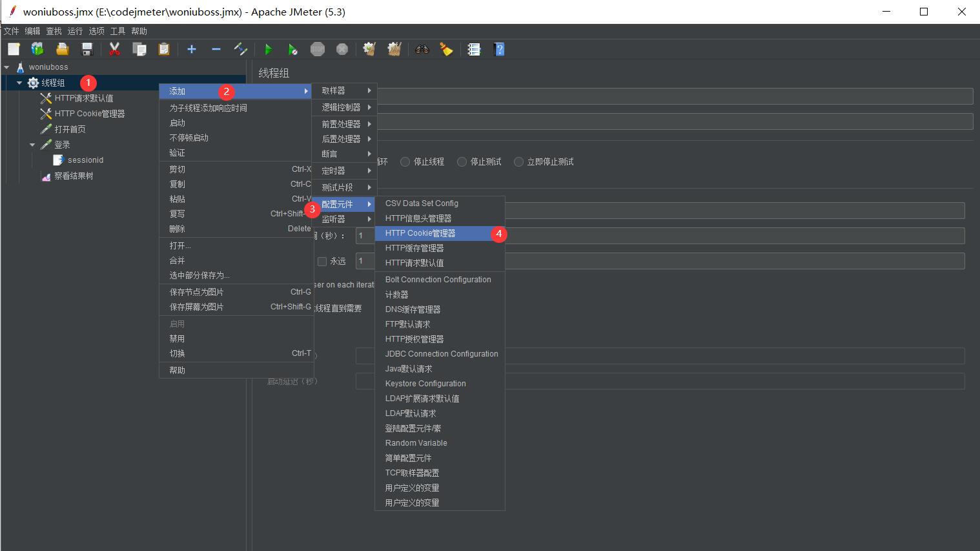Select HTTP请求默认值 in the tree
Screen dimensions: 980x551
pos(84,98)
